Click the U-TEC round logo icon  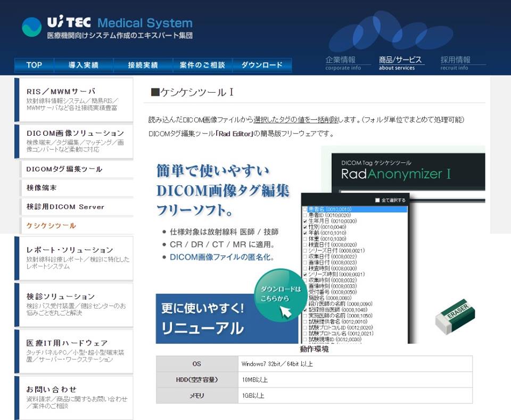pyautogui.click(x=31, y=27)
